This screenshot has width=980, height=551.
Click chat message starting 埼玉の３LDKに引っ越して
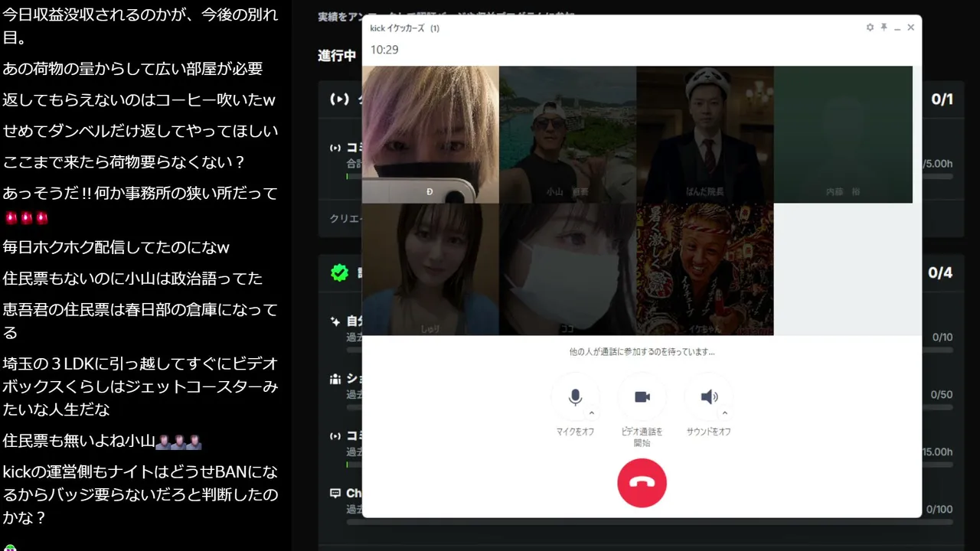pyautogui.click(x=140, y=386)
